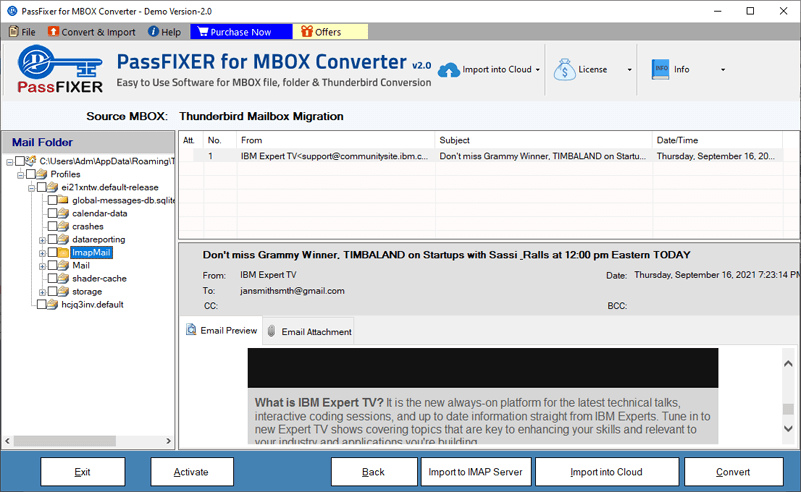The image size is (801, 492).
Task: Switch to the Email Attachment tab
Action: (x=309, y=332)
